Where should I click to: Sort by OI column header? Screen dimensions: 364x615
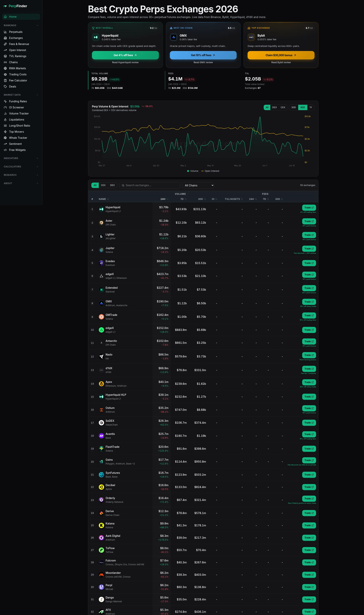(214, 199)
